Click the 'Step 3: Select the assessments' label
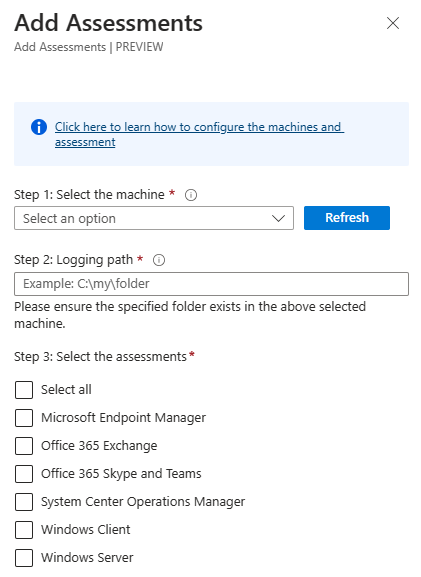The height and width of the screenshot is (577, 421). (x=100, y=357)
